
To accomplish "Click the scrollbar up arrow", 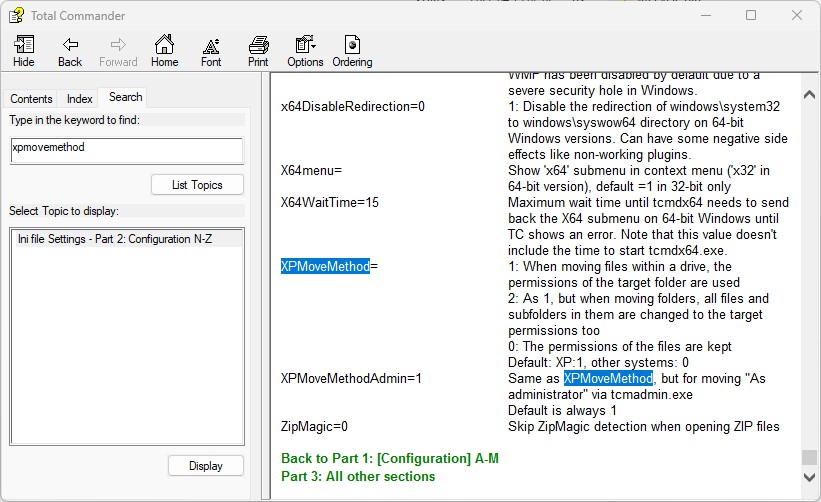I will 809,95.
